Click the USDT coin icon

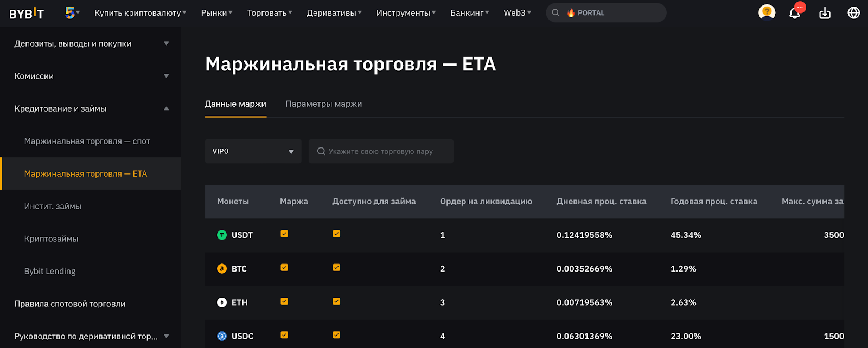tap(222, 235)
